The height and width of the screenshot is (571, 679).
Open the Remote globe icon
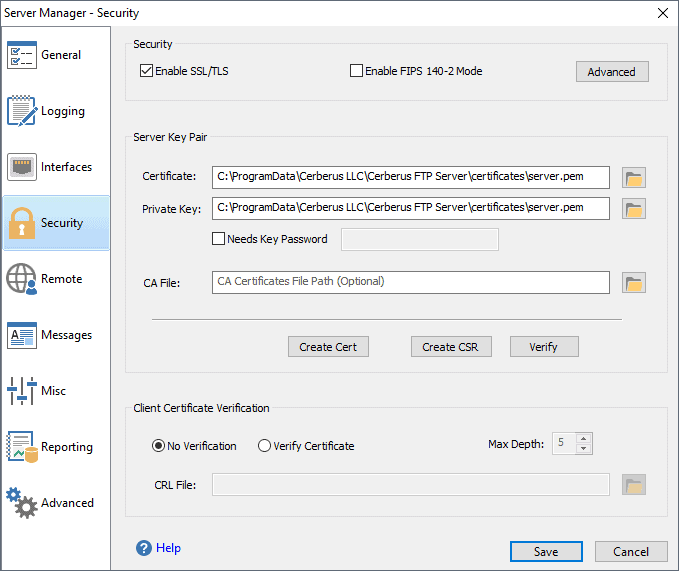tap(22, 279)
